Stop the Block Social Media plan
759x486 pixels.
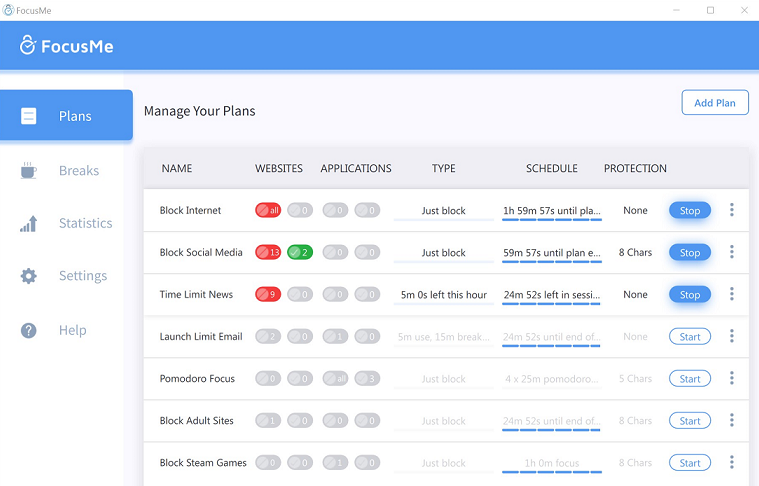(690, 253)
